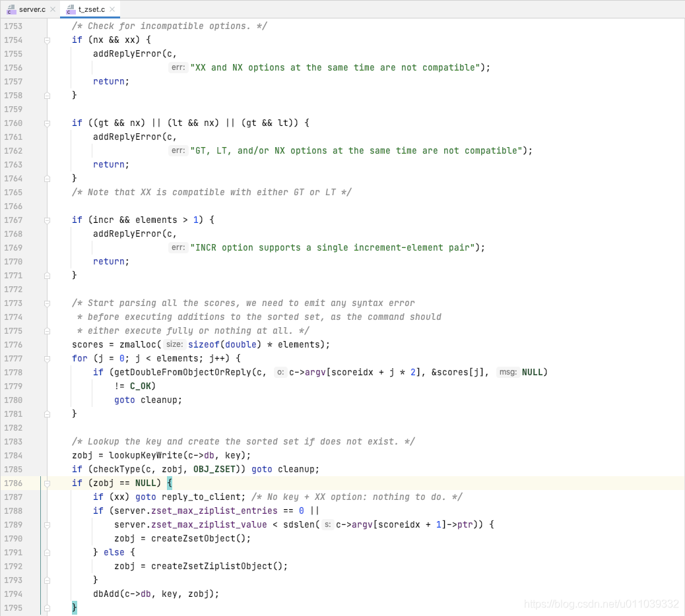The width and height of the screenshot is (685, 616).
Task: Click the highlighted closing brace on line 1795
Action: [x=75, y=607]
